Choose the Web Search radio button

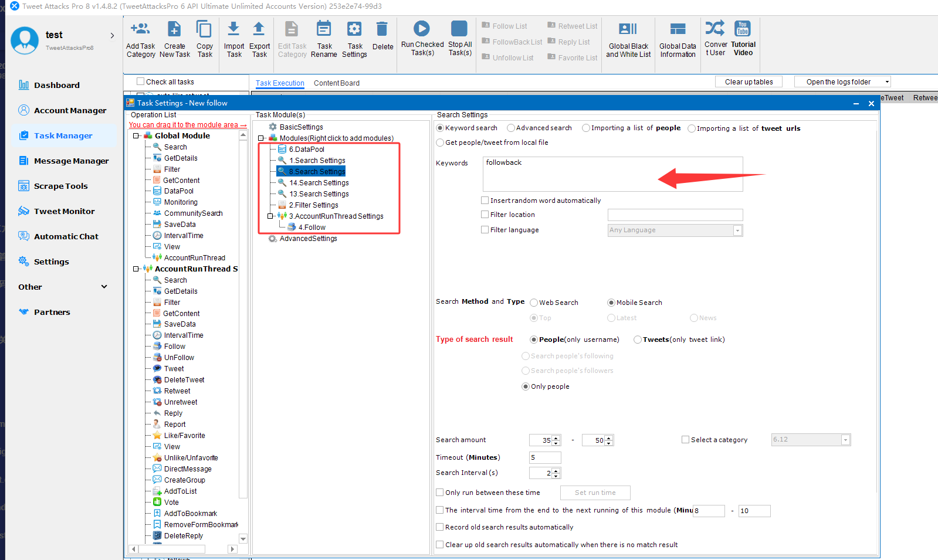coord(534,303)
